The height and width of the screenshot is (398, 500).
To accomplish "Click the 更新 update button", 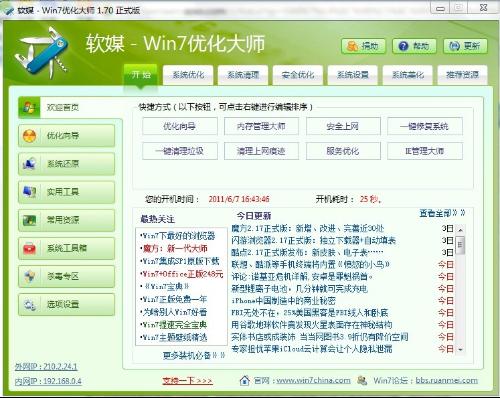I will [465, 46].
